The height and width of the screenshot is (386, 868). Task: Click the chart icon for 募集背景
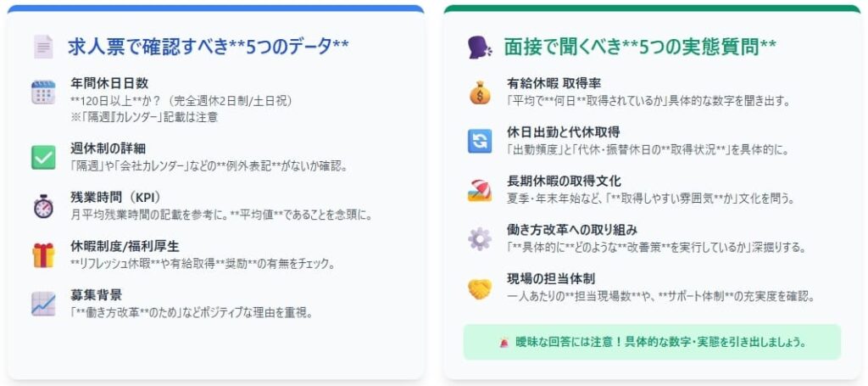[x=43, y=304]
